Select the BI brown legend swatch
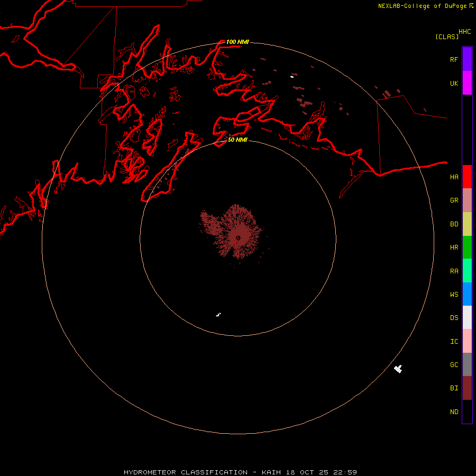Viewport: 476px width, 476px height. click(x=467, y=388)
